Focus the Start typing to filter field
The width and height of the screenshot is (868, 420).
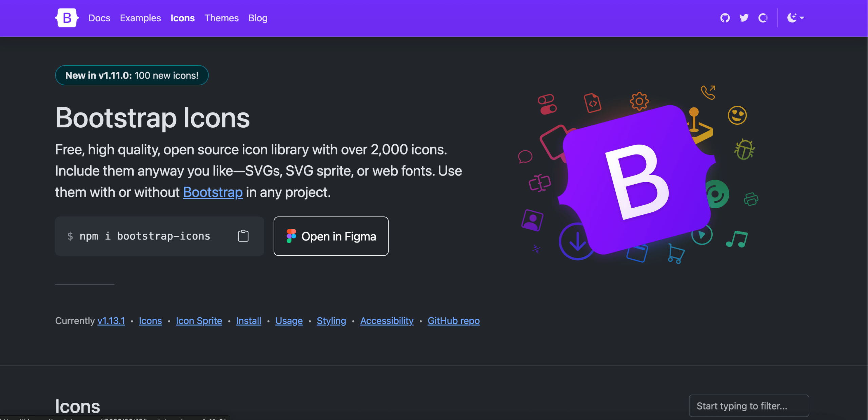click(749, 406)
